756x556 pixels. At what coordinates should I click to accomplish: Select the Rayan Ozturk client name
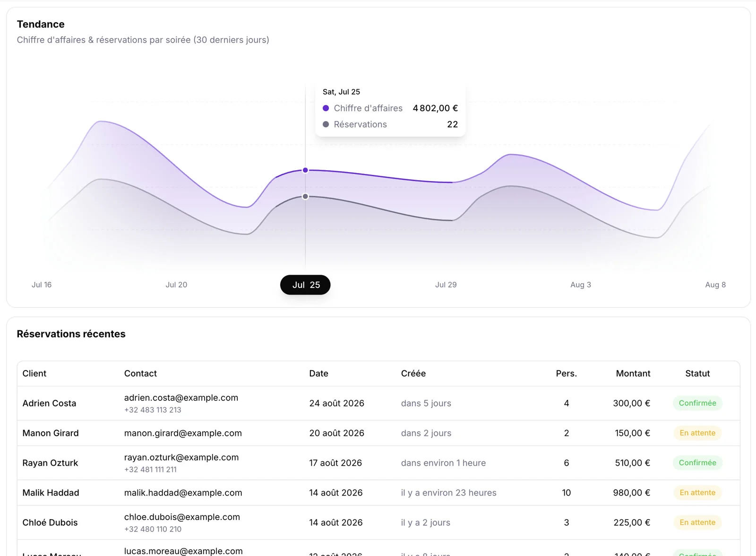coord(50,463)
